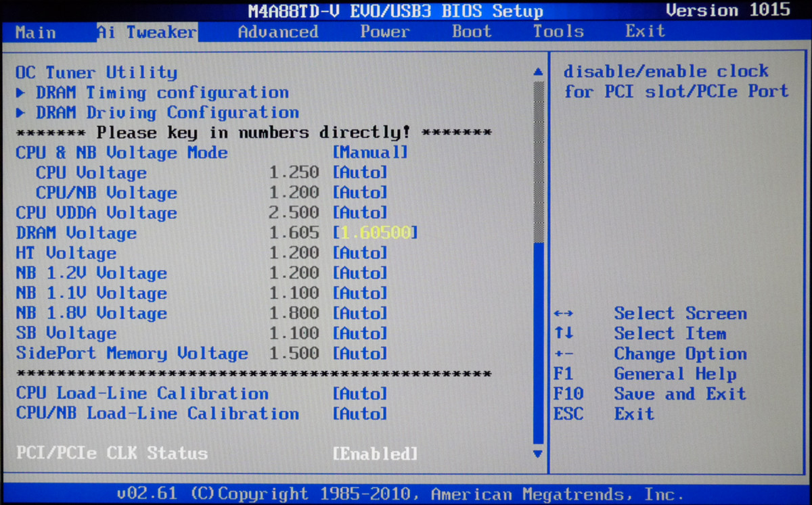Image resolution: width=812 pixels, height=505 pixels.
Task: Set CPU/NB Load-Line Calibration Auto option
Action: [360, 414]
